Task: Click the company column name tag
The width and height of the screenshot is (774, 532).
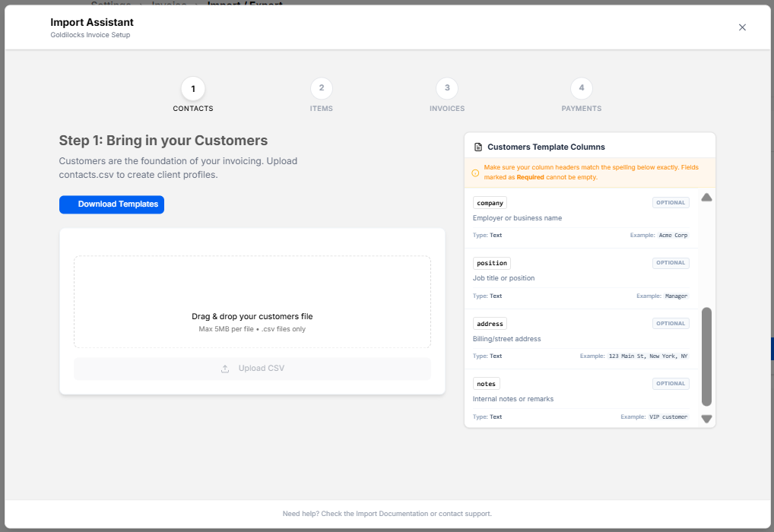Action: 490,203
